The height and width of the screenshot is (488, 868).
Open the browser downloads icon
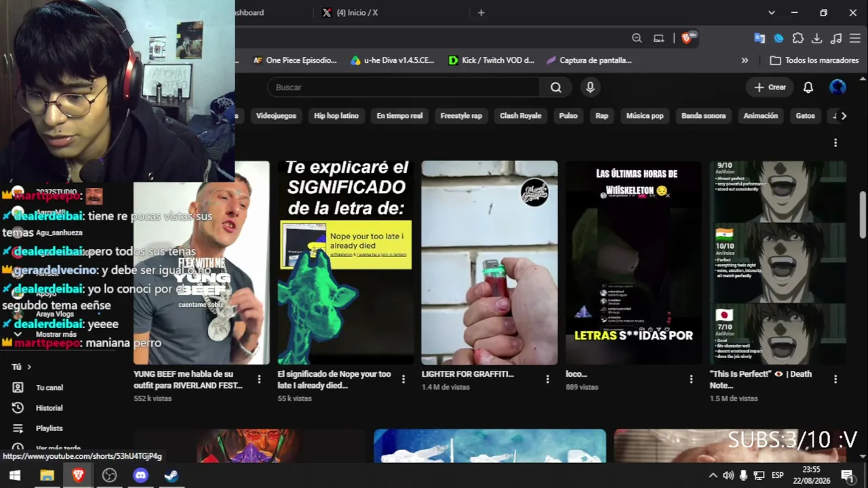tap(817, 39)
